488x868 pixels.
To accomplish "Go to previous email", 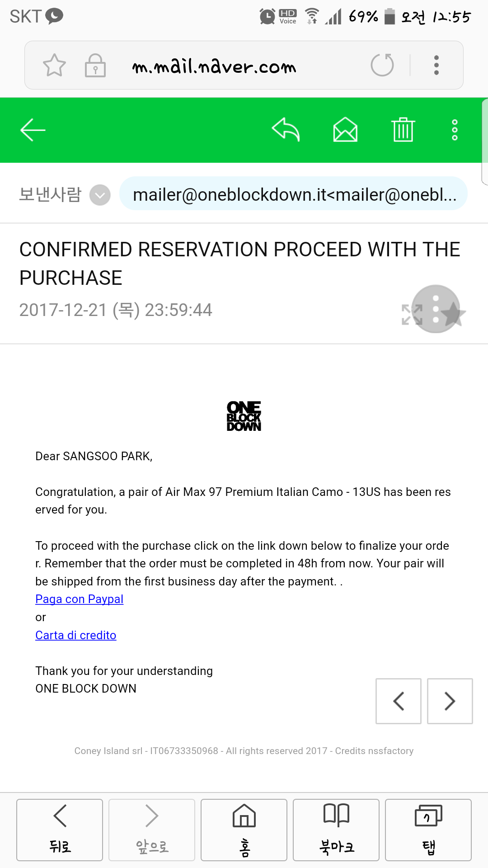I will 399,701.
